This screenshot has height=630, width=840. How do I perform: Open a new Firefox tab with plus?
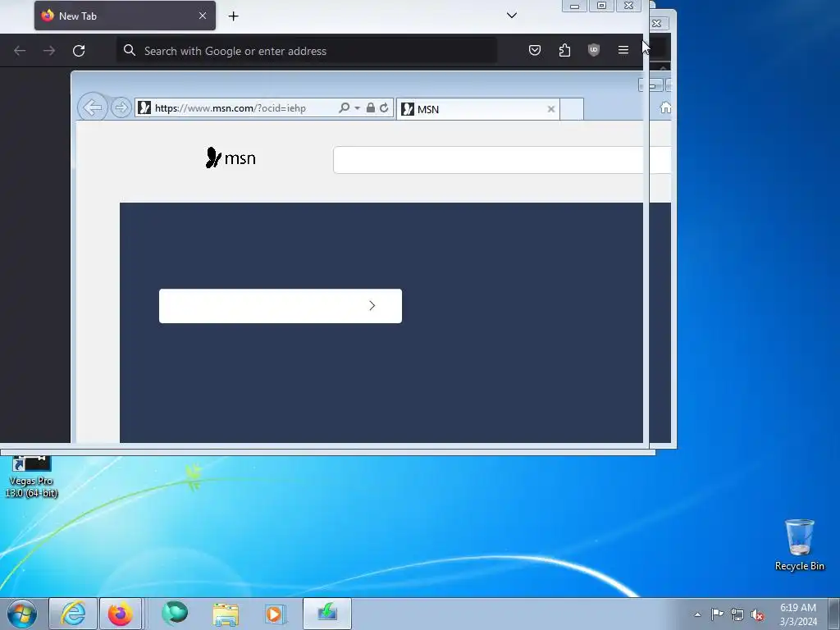coord(233,16)
